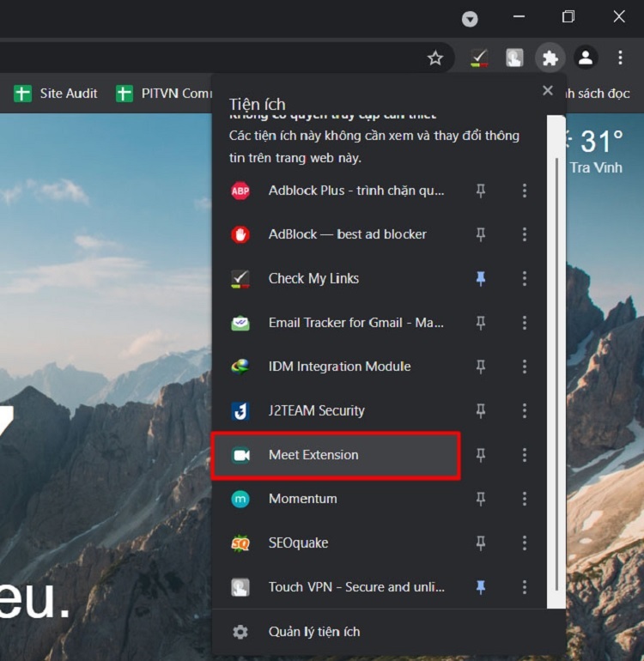Click the dropdown circle icon in title bar
Image resolution: width=644 pixels, height=661 pixels.
tap(470, 19)
